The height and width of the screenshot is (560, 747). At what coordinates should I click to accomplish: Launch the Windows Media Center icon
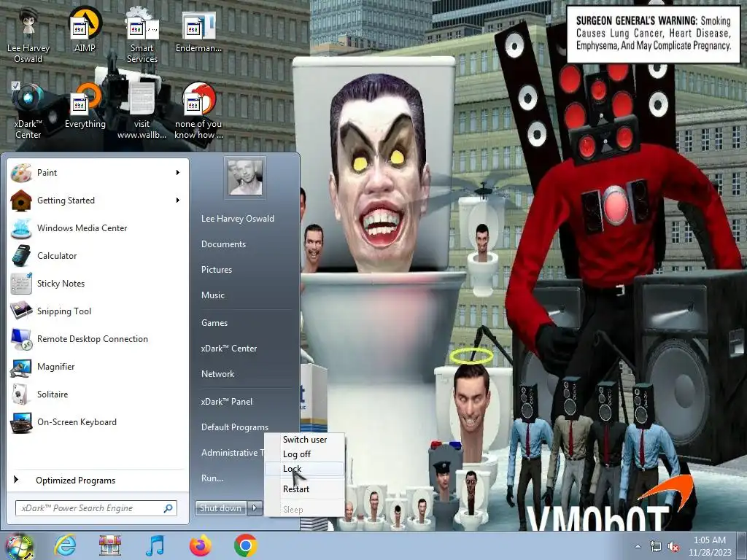(x=21, y=228)
